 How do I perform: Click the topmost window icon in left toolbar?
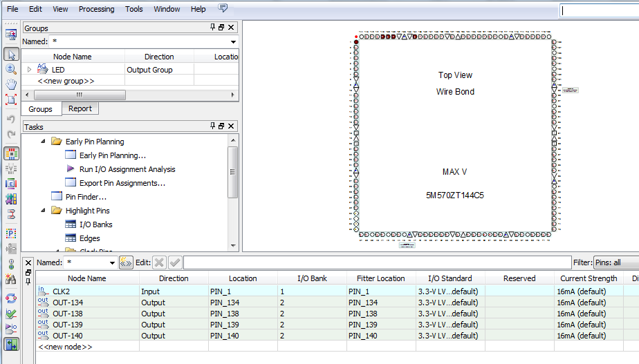click(11, 35)
